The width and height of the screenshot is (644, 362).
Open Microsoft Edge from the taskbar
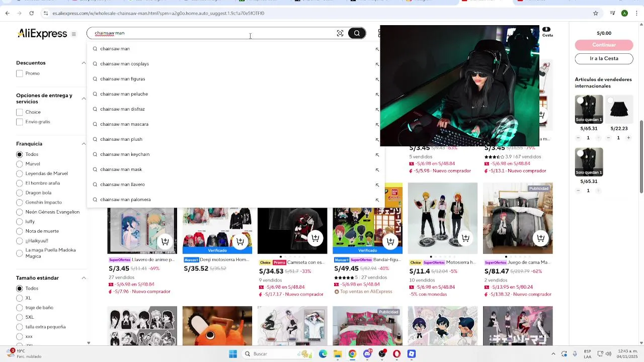coord(323,354)
